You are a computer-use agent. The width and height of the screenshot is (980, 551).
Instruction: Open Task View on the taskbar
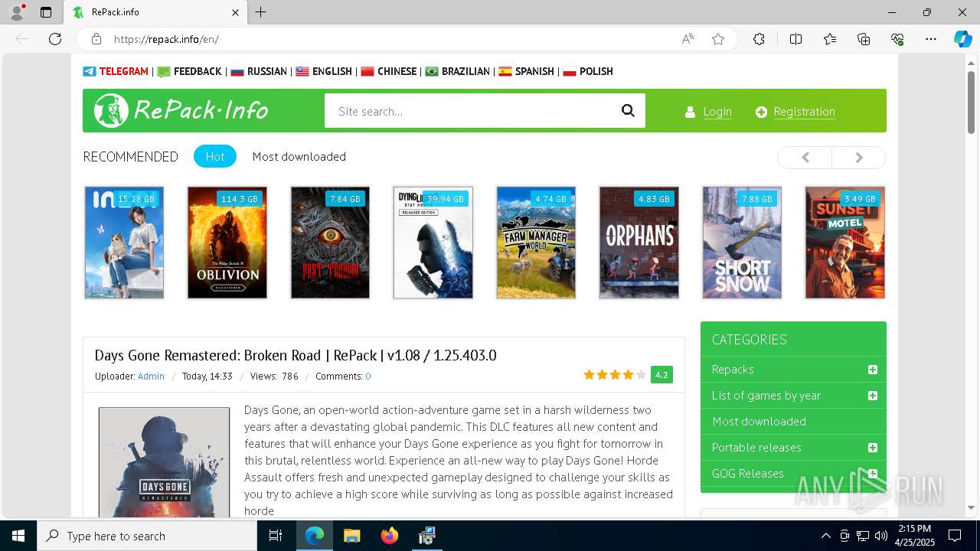point(276,536)
